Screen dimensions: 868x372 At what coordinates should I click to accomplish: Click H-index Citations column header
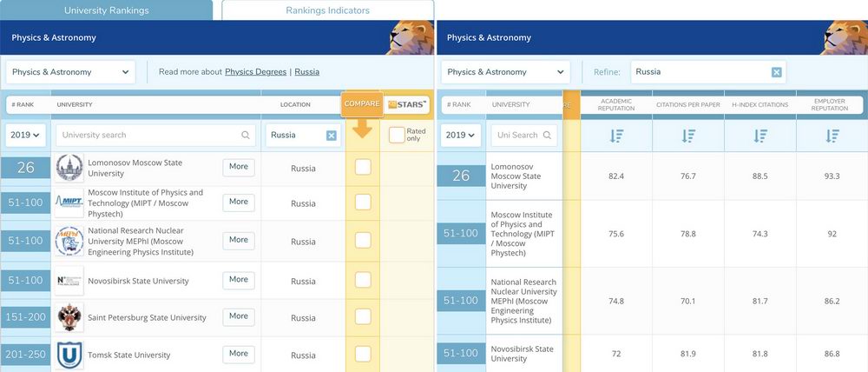pyautogui.click(x=760, y=105)
